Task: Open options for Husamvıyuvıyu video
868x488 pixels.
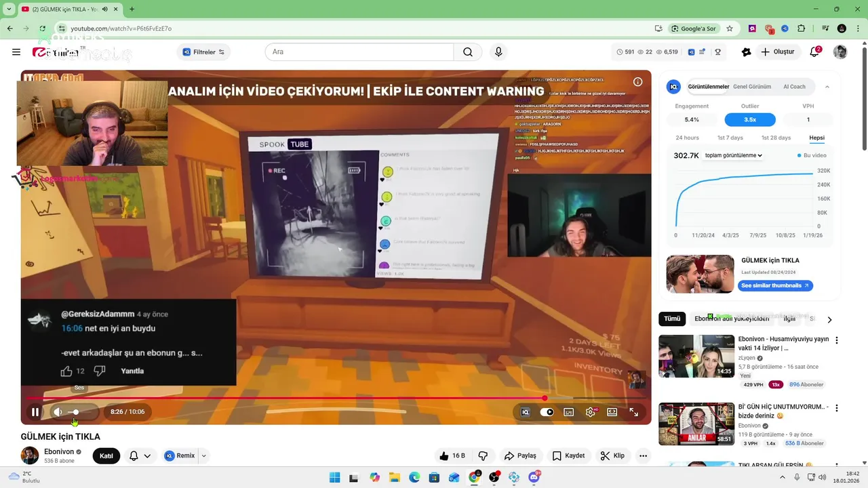Action: point(836,340)
